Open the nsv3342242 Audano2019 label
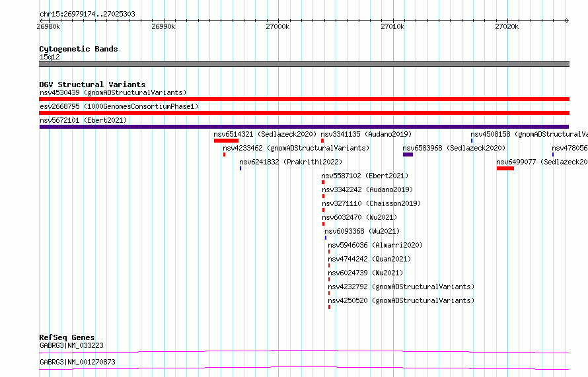 [x=367, y=189]
